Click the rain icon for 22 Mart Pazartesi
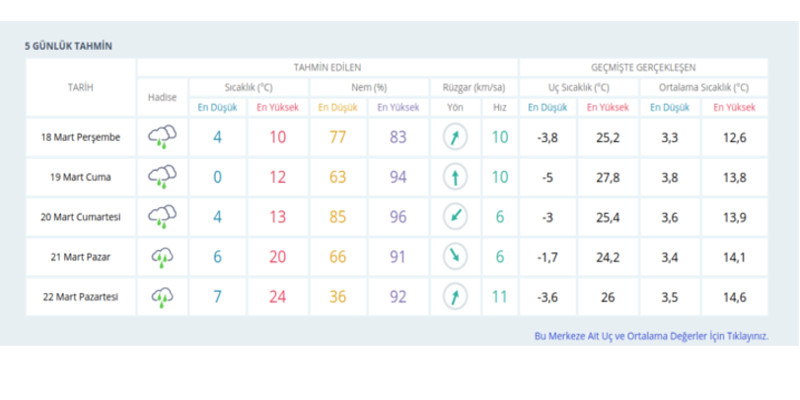The height and width of the screenshot is (400, 800). (162, 296)
